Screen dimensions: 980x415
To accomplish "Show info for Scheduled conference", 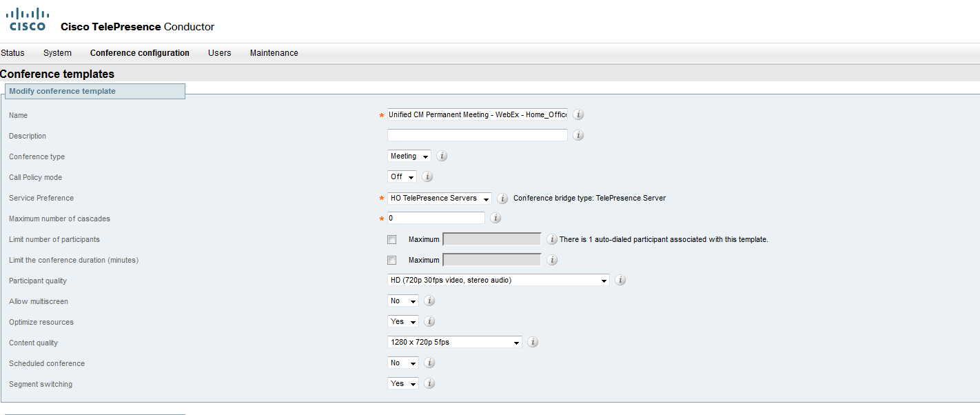I will tap(429, 363).
